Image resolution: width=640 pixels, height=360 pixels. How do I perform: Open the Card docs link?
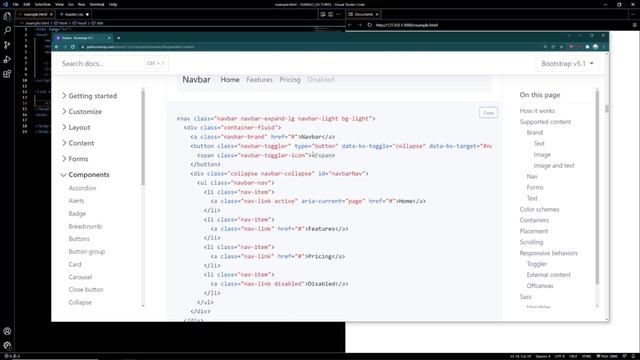pos(75,264)
